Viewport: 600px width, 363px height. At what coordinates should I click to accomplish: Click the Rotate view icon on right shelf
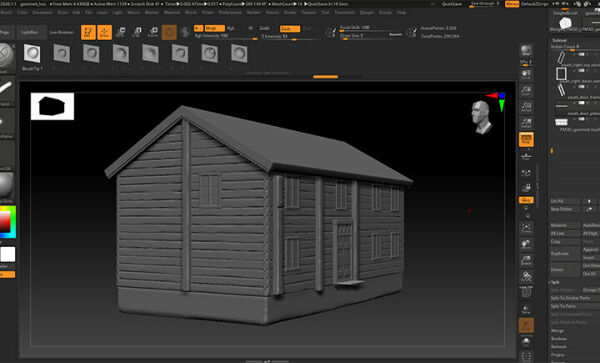tap(526, 277)
